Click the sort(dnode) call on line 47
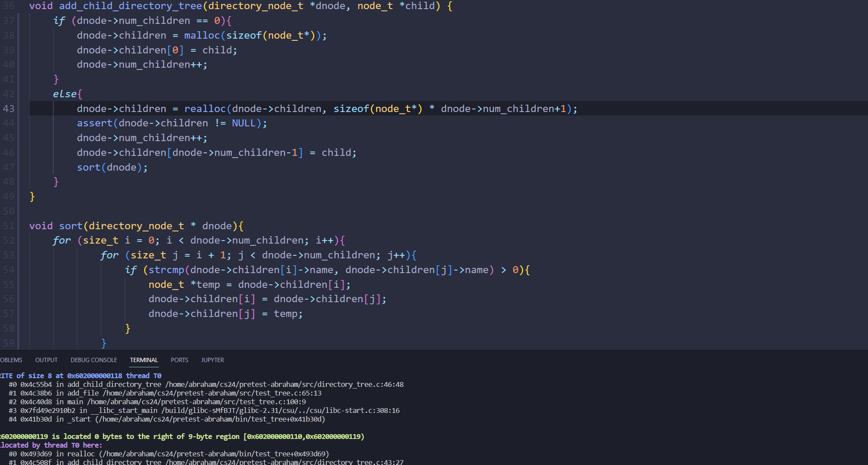The image size is (868, 465). click(89, 167)
